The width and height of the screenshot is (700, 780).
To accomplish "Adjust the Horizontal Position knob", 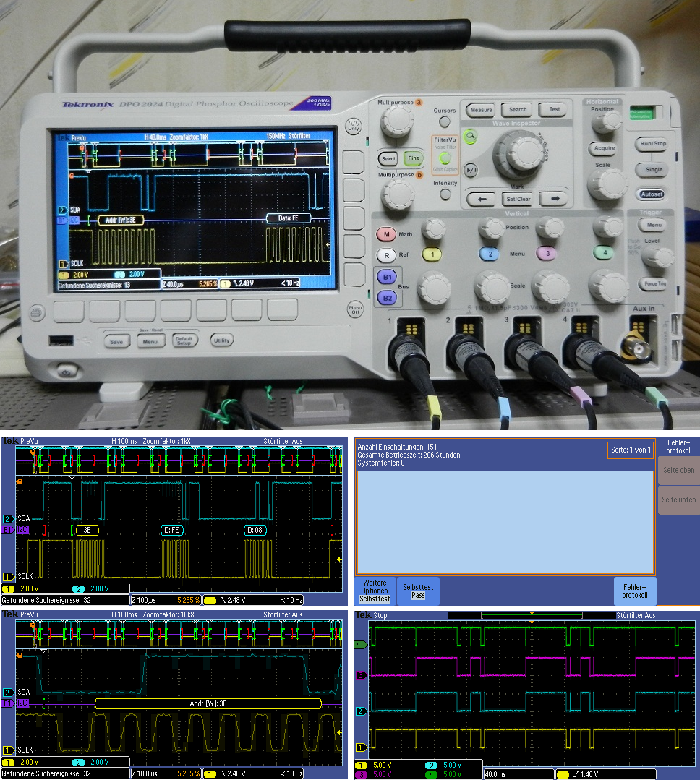I will 607,122.
